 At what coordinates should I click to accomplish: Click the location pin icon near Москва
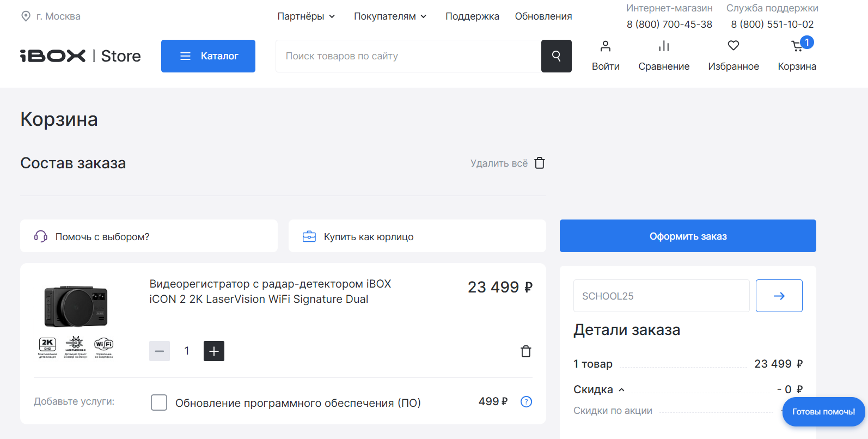point(26,16)
